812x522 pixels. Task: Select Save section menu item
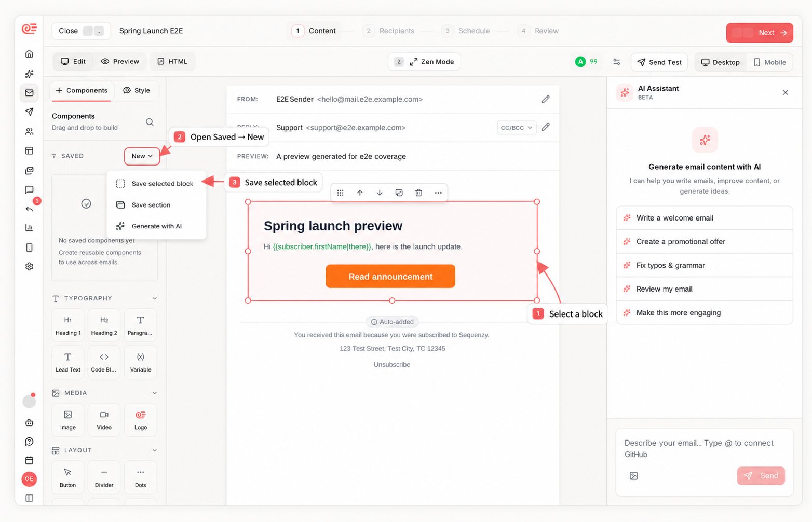[x=156, y=205]
